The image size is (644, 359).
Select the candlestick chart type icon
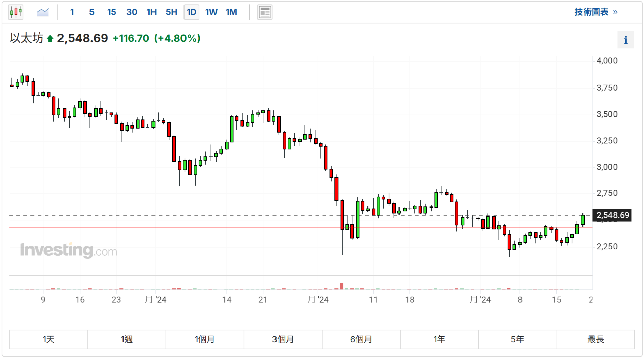pyautogui.click(x=16, y=12)
